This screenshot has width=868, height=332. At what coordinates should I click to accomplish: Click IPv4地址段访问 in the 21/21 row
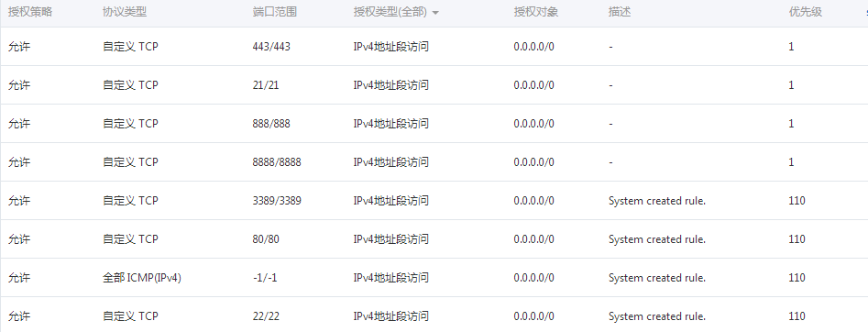(390, 84)
